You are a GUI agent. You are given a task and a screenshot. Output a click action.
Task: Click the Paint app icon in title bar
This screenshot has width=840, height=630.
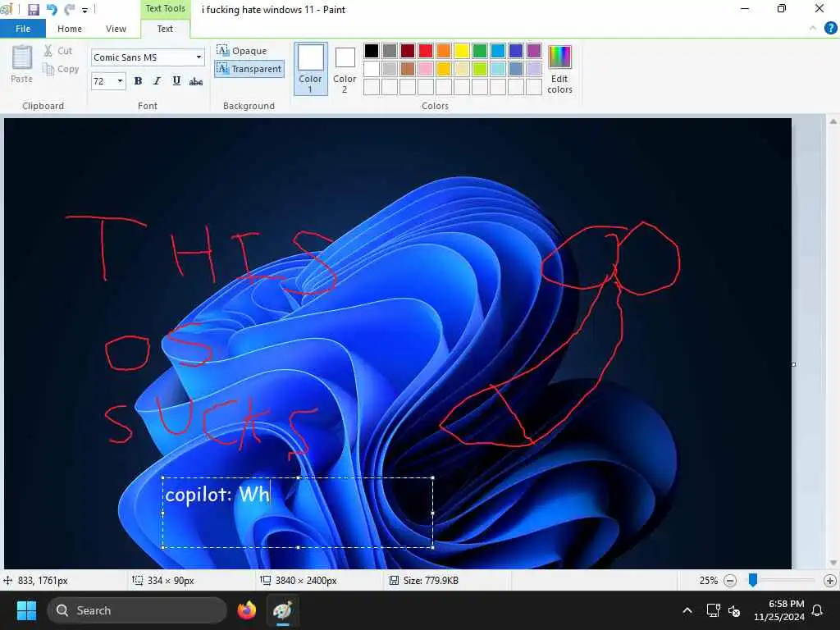pos(6,10)
